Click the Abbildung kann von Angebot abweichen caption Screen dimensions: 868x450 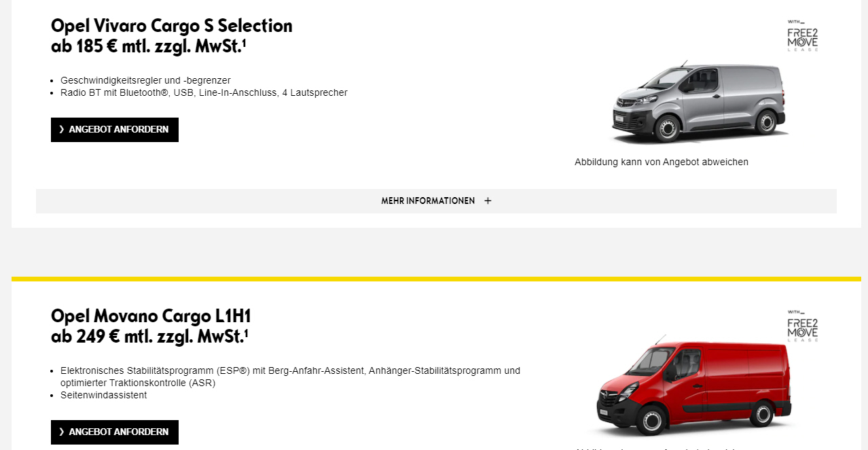point(662,162)
